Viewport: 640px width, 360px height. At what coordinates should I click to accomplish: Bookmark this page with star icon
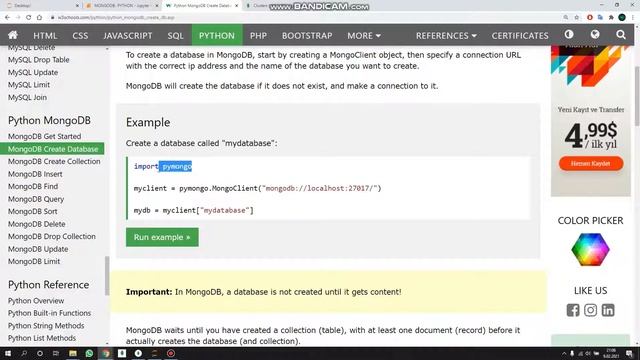(577, 18)
